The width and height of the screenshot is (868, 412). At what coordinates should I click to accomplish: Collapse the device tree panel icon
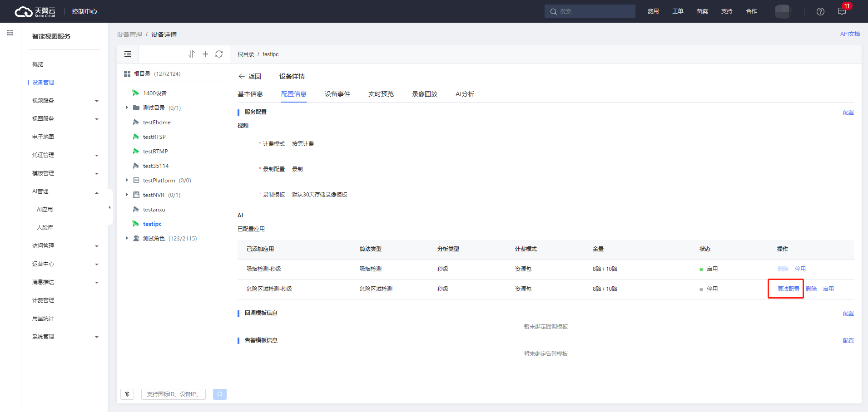[128, 54]
